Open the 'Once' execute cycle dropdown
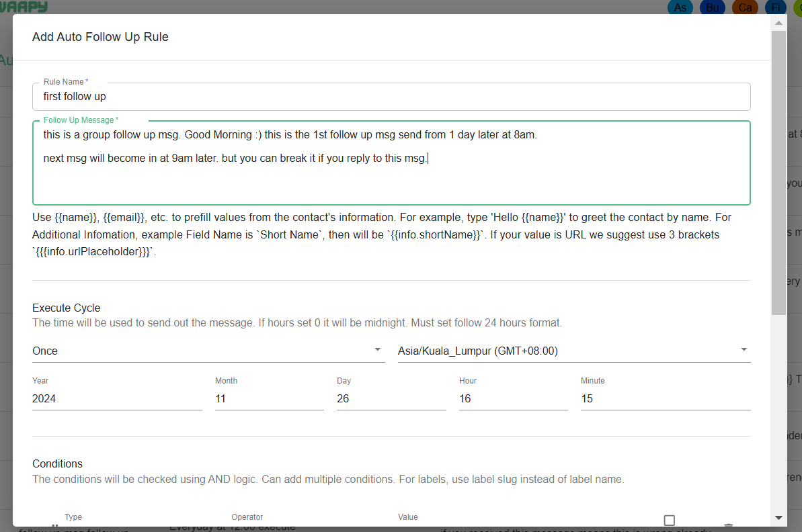This screenshot has height=532, width=802. coord(208,351)
